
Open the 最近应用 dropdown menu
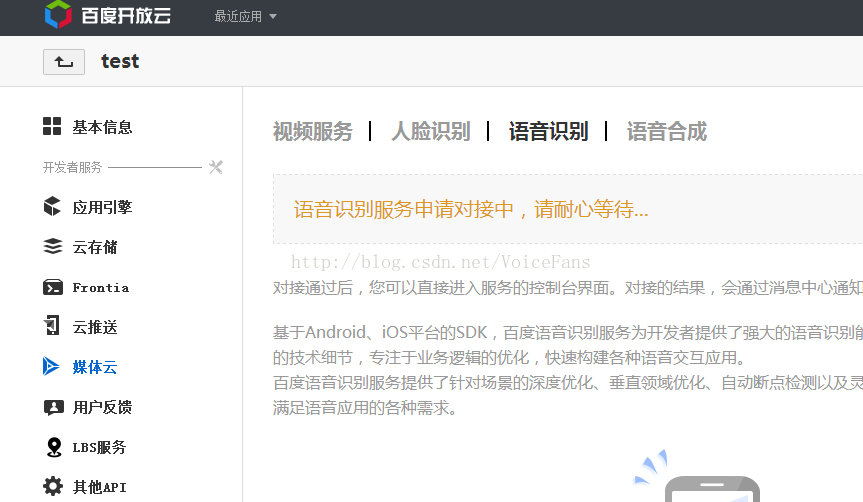pos(245,17)
